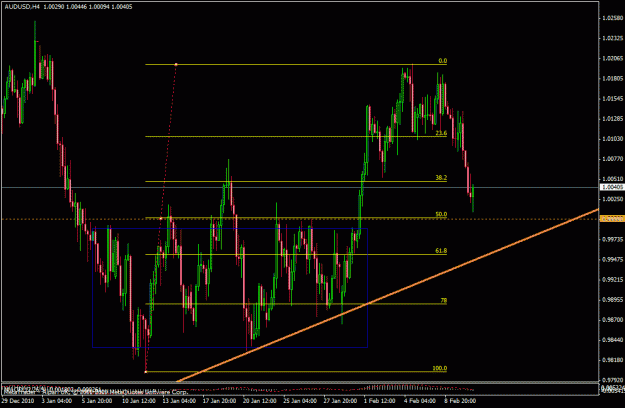
Task: Click the 8 Feb 20:00 time label
Action: pos(460,400)
